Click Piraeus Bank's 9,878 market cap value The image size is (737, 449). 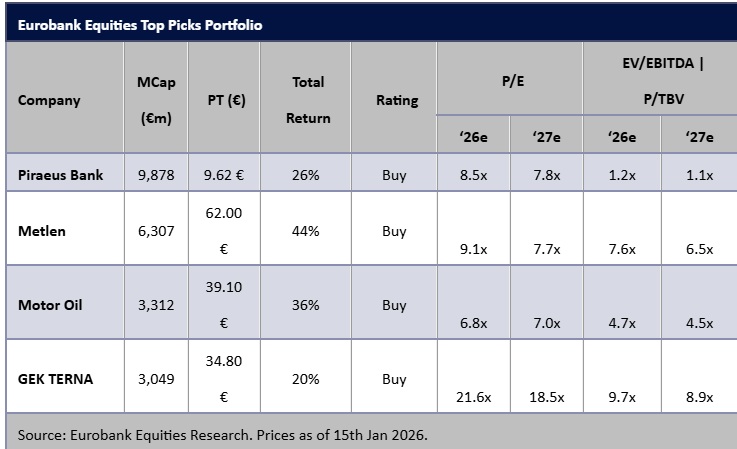point(156,175)
